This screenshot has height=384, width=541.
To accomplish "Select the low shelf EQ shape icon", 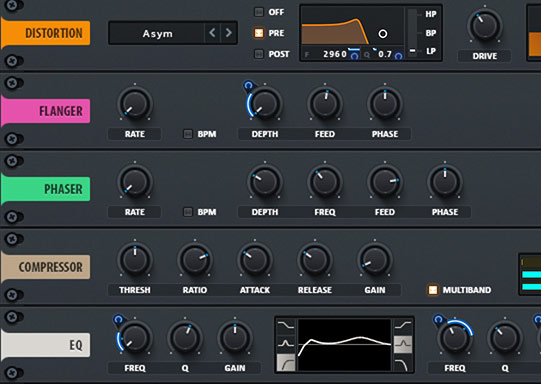I will (286, 326).
